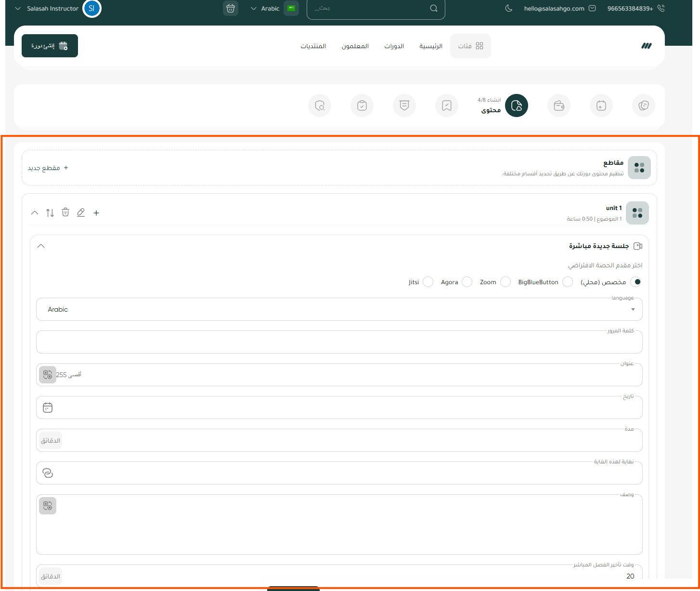Screen dimensions: 700x591
Task: Click the hello@salasahgo.com email link
Action: pos(560,8)
